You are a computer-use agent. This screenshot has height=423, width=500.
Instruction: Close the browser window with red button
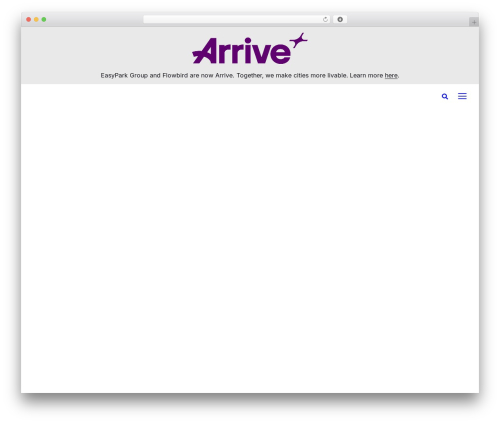coord(29,19)
